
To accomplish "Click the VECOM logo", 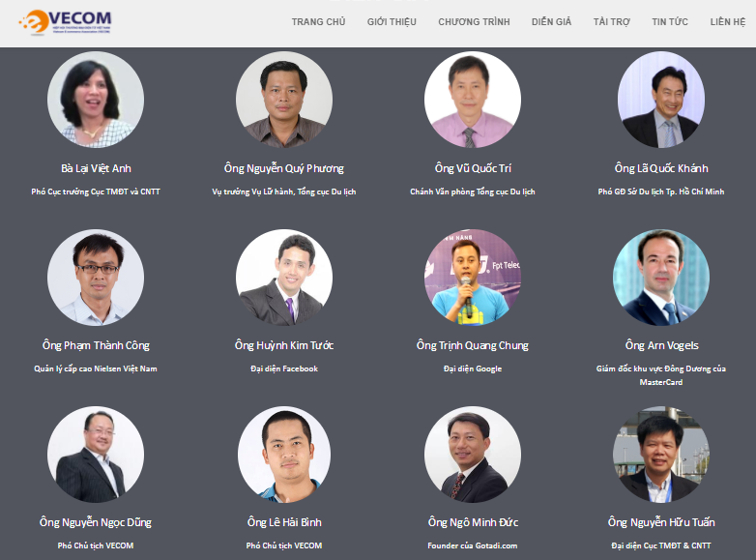I will click(65, 21).
